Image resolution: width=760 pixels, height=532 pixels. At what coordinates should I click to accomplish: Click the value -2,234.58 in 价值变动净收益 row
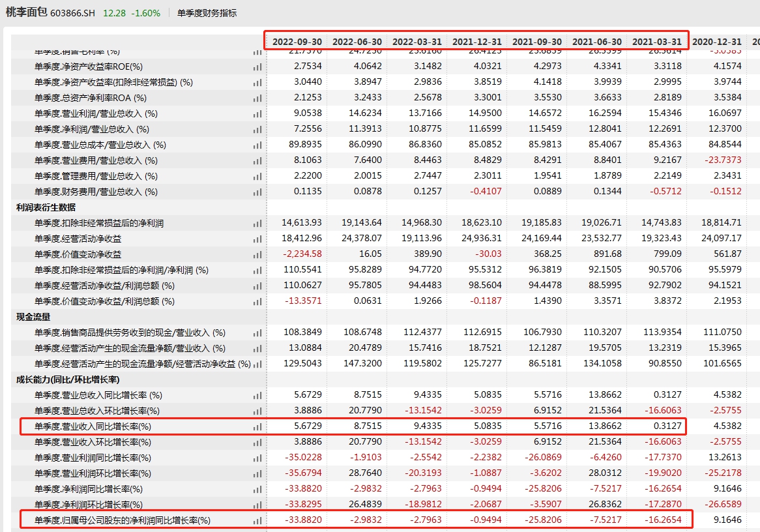point(302,254)
